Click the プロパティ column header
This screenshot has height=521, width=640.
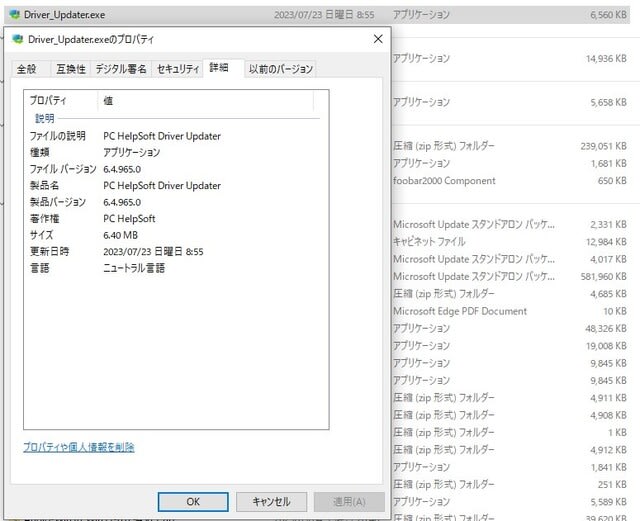pyautogui.click(x=61, y=100)
